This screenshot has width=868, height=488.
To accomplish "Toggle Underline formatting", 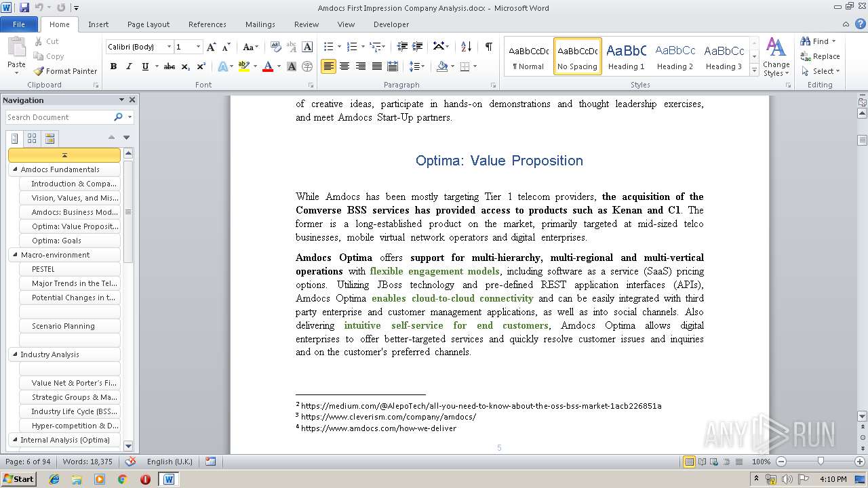I will [x=144, y=66].
